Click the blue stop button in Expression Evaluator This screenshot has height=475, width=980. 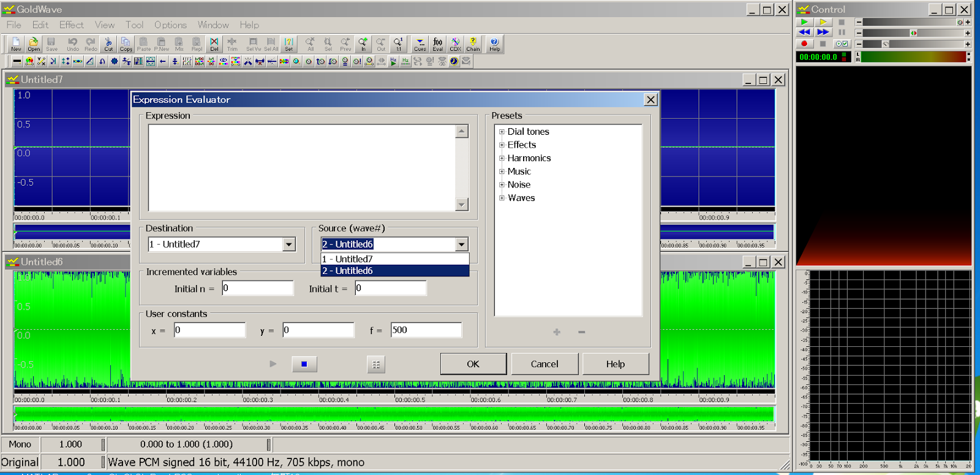pyautogui.click(x=304, y=364)
